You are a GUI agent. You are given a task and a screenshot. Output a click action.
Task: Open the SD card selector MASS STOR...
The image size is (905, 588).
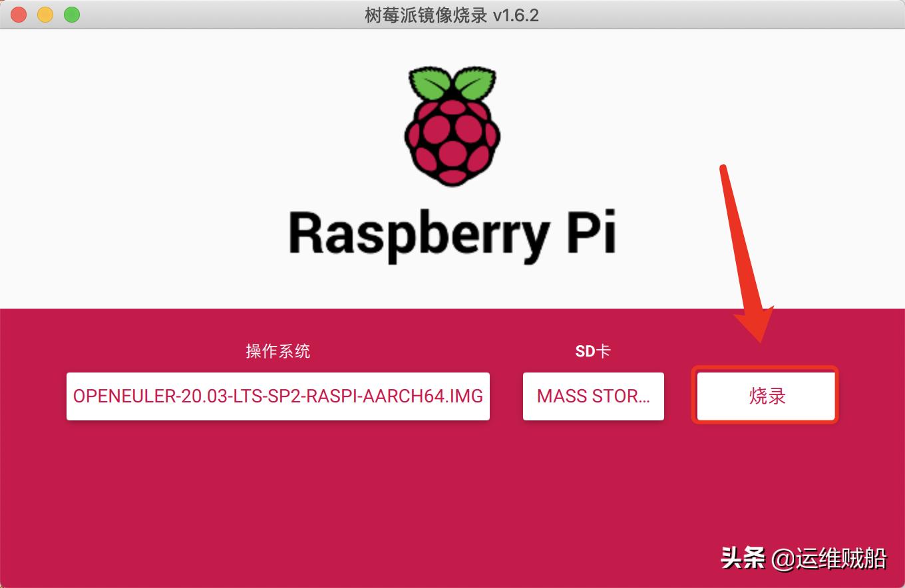594,396
